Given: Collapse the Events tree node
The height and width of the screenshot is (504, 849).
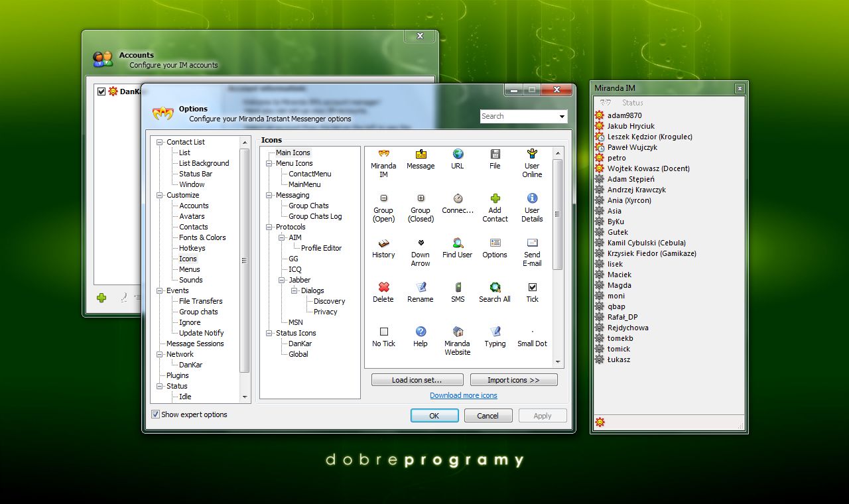Looking at the screenshot, I should (160, 290).
